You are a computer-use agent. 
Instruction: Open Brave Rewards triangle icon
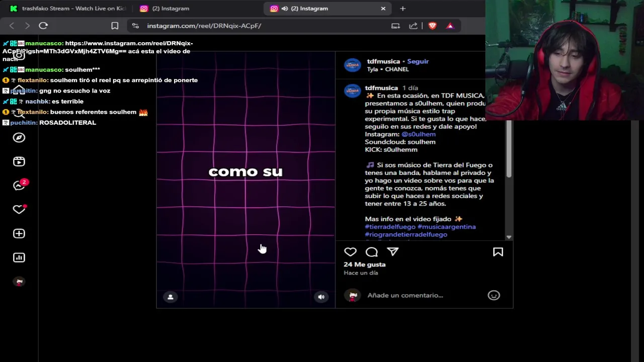[x=450, y=26]
